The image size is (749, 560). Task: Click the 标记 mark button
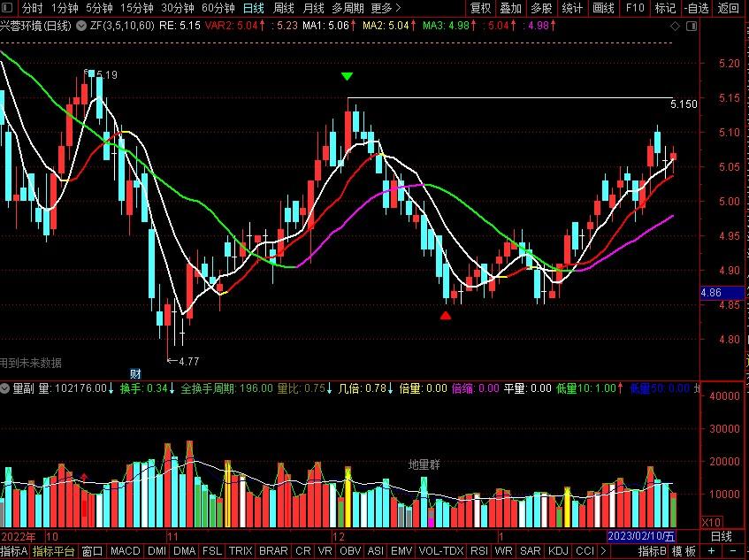coord(665,8)
